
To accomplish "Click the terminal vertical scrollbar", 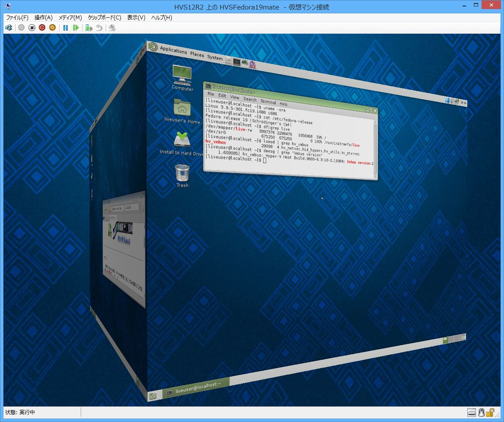I will pyautogui.click(x=375, y=148).
